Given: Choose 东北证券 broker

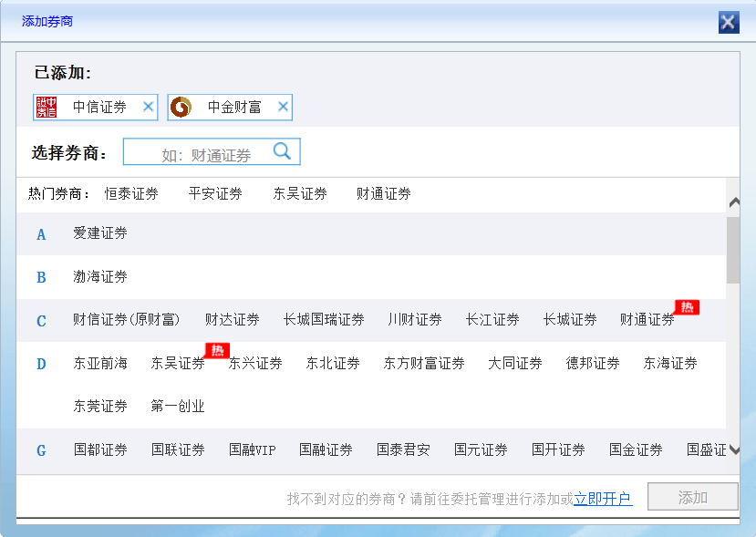Looking at the screenshot, I should 333,364.
